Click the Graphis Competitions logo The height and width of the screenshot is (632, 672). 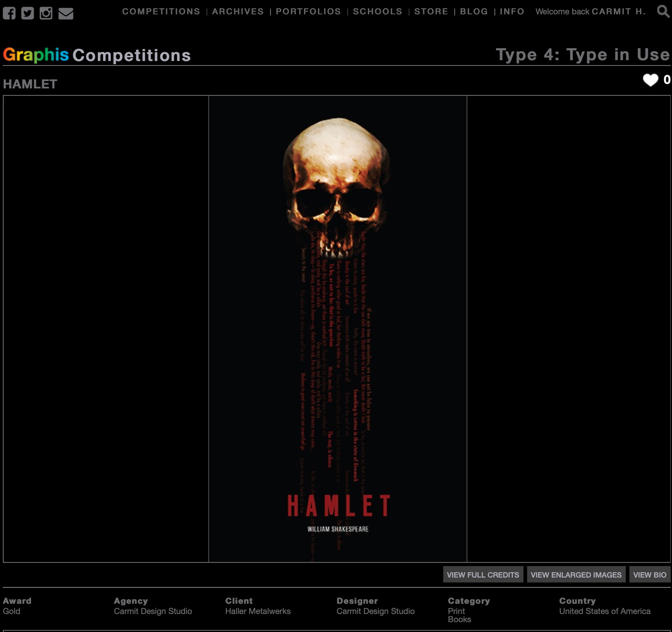point(97,55)
